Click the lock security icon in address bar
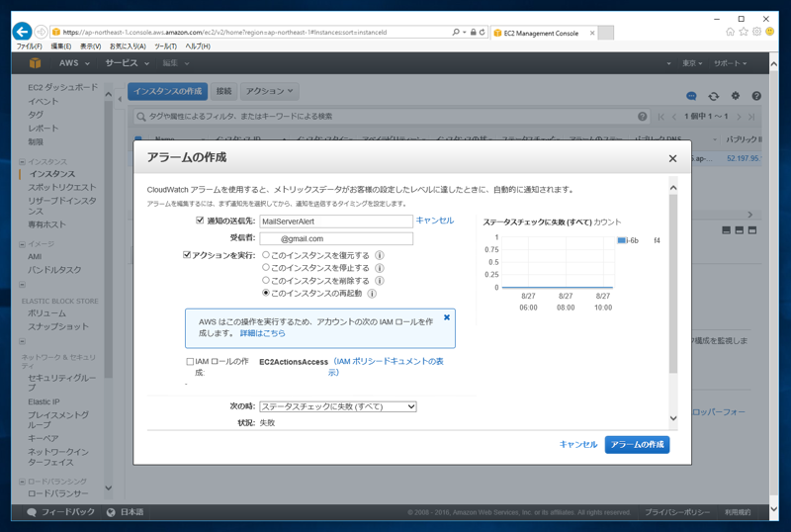 click(474, 32)
